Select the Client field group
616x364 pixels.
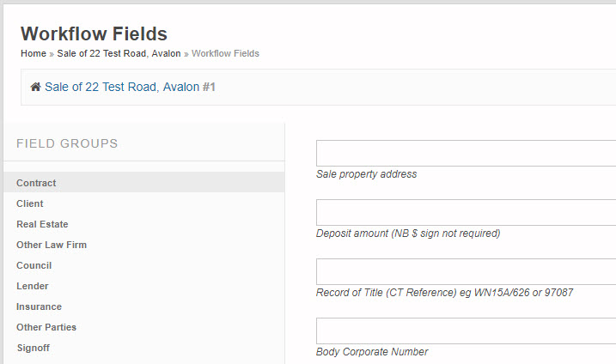click(30, 203)
